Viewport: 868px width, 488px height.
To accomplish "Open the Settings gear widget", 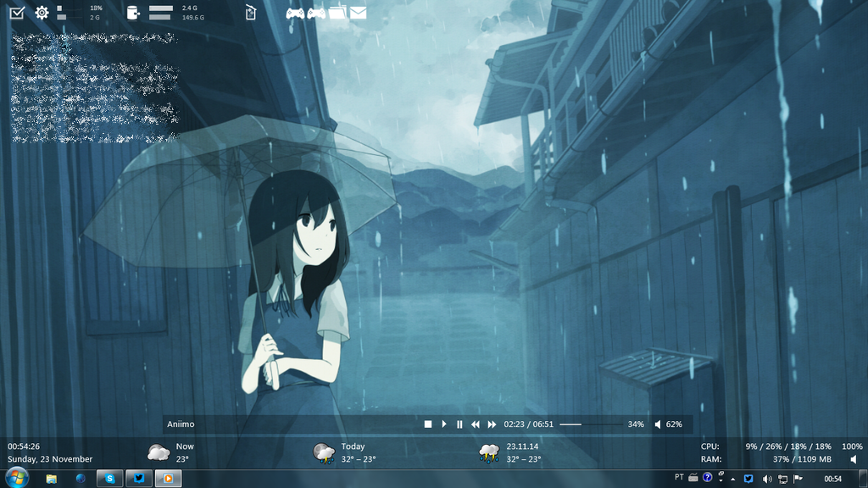I will (x=41, y=12).
